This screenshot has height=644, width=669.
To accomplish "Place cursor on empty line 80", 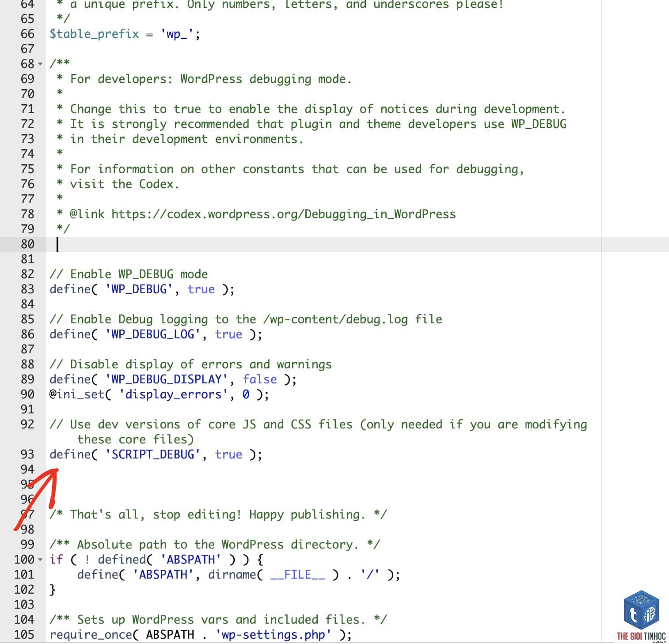I will [357, 244].
